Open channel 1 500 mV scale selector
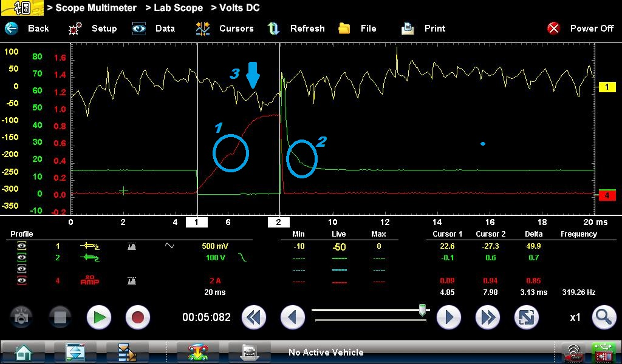The image size is (622, 364). (x=216, y=246)
